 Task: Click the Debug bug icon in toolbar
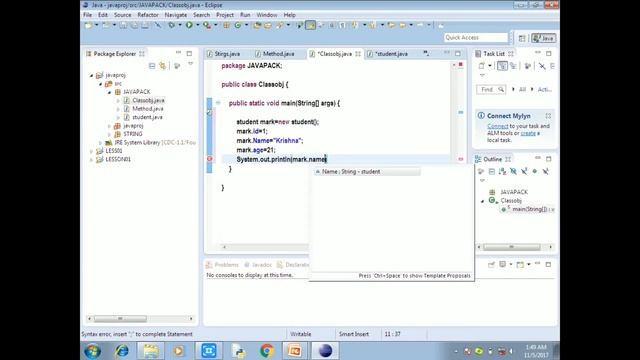point(171,25)
